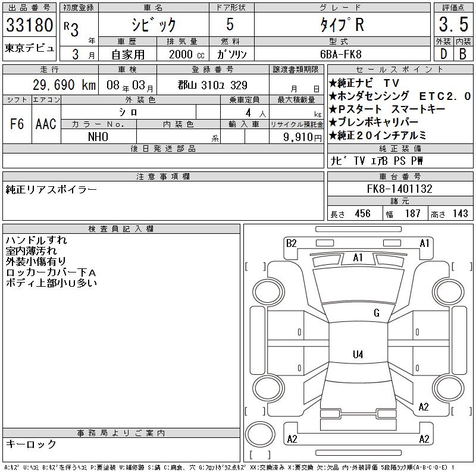This screenshot has width=476, height=476.
Task: Select the spare tire circle in diagram
Action: click(x=260, y=434)
